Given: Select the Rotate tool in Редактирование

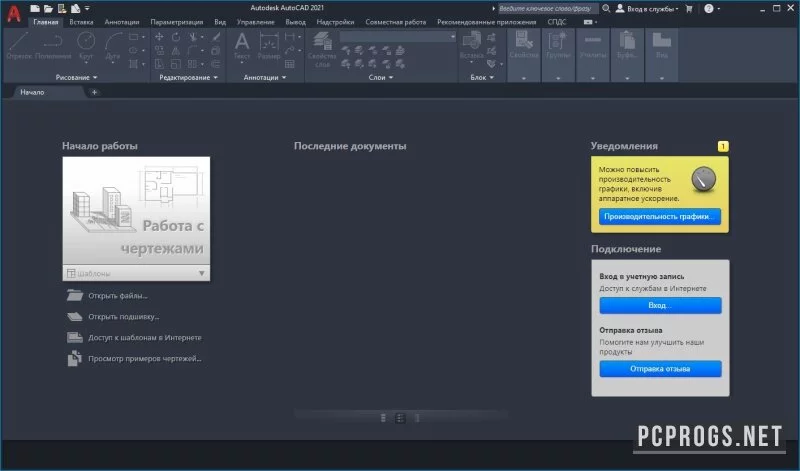Looking at the screenshot, I should tap(176, 37).
